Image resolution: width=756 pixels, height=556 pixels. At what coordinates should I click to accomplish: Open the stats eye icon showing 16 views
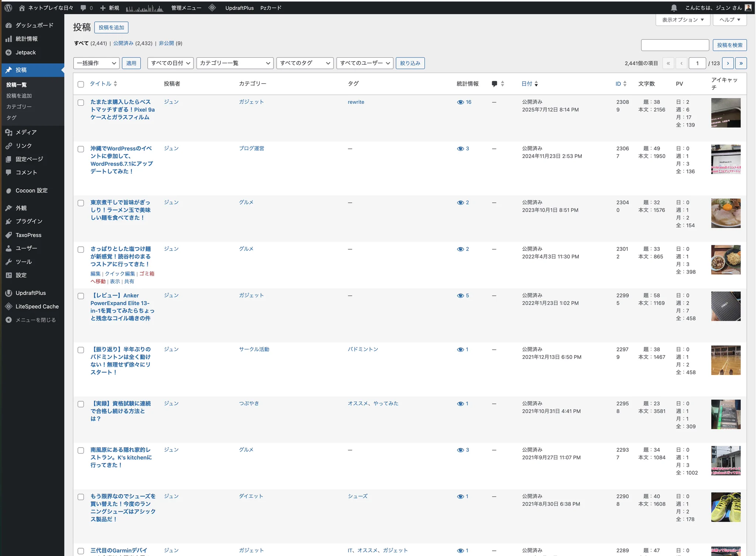460,102
